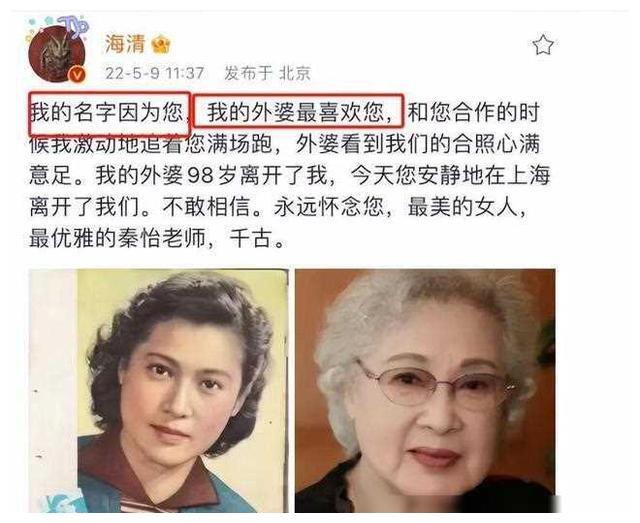
Task: Click the closing word 千古
Action: click(251, 239)
